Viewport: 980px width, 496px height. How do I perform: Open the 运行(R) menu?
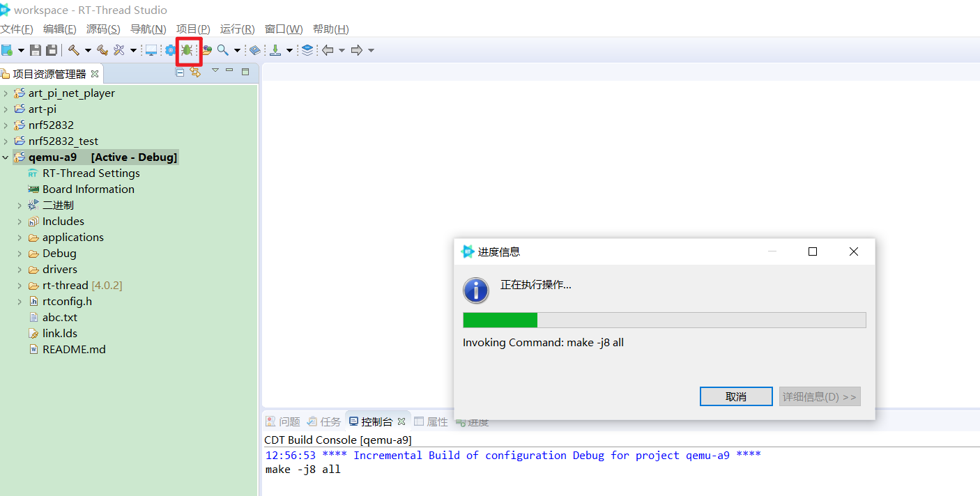[x=237, y=29]
